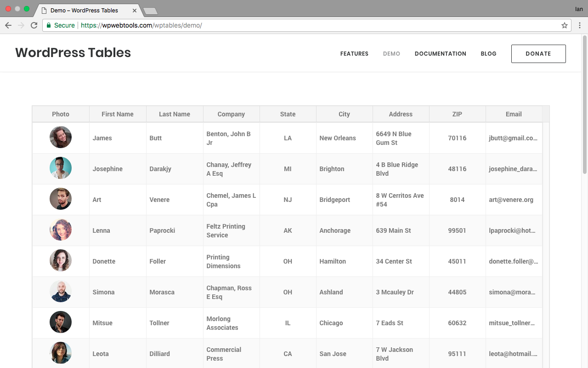The width and height of the screenshot is (588, 368).
Task: Reload the page with refresh icon
Action: coord(34,25)
